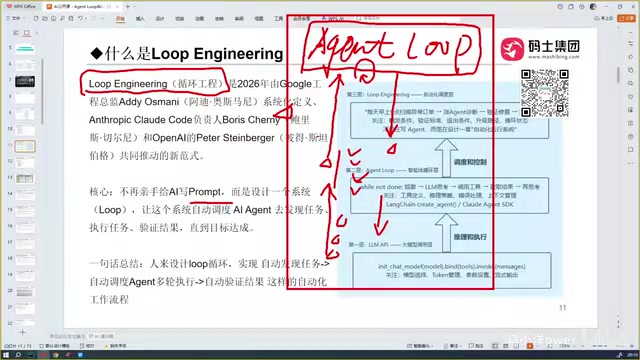This screenshot has height=360, width=640.
Task: Switch to the 切换 ribbon tab
Action: pos(180,19)
